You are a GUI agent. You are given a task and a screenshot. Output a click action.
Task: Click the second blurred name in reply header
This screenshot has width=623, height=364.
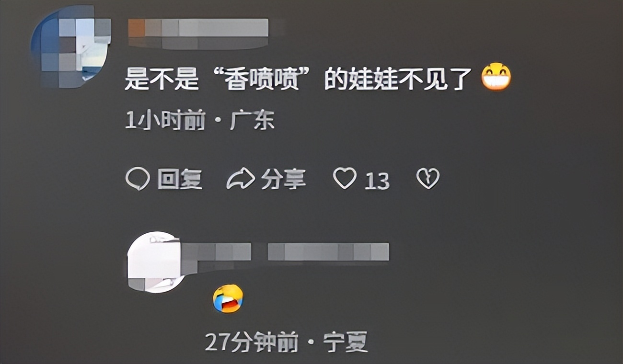click(x=328, y=252)
